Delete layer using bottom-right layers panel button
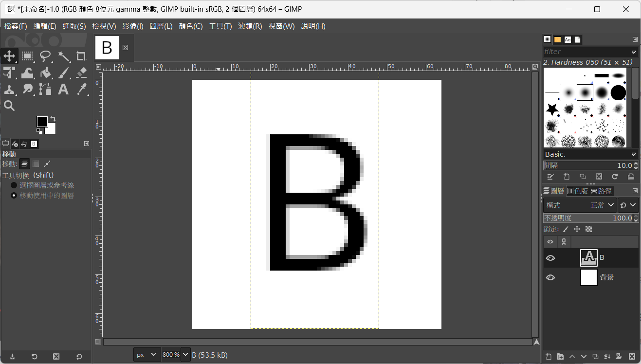 pos(632,356)
